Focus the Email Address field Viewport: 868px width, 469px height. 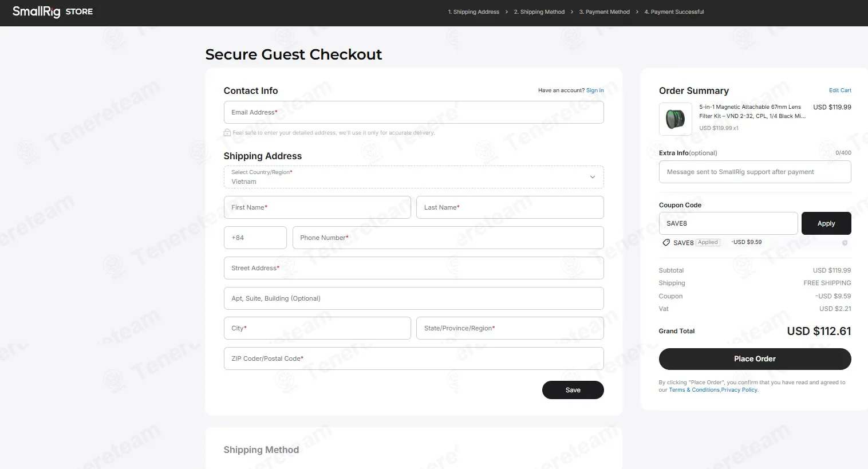[x=413, y=112]
